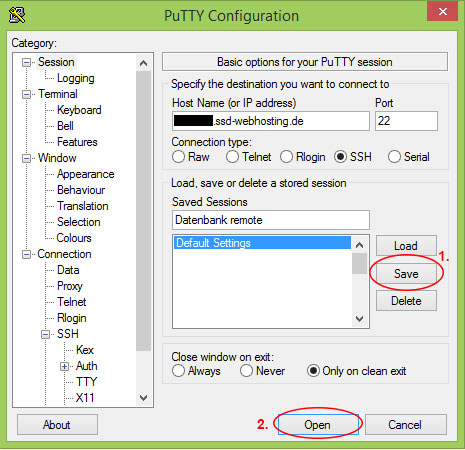Open the Rlogin category in tree
Screen dimensions: 465x450
click(x=72, y=318)
